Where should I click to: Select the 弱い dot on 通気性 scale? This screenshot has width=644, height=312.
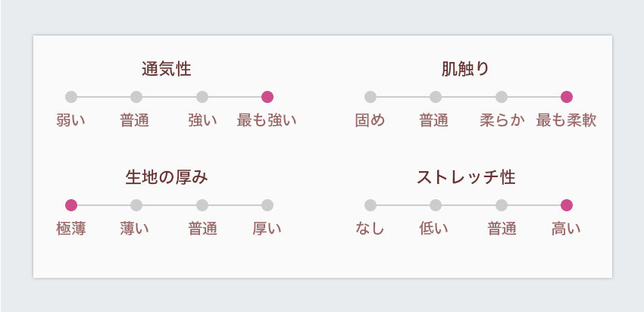[71, 97]
